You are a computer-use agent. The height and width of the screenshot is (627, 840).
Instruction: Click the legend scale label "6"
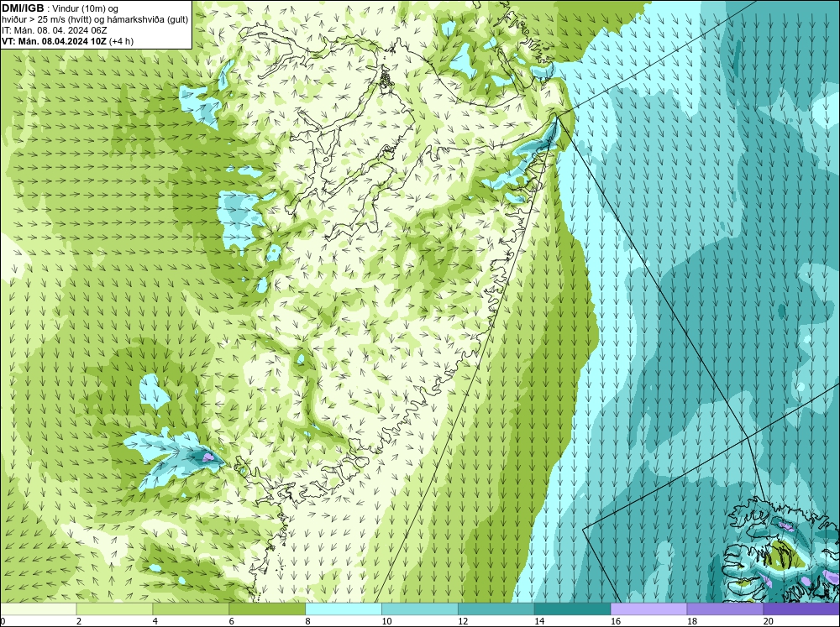[x=232, y=621]
